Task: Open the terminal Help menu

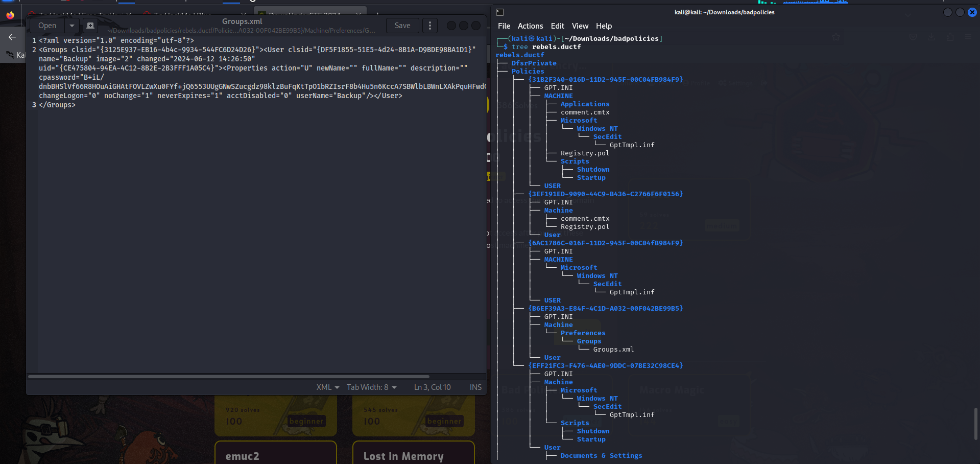Action: pos(604,26)
